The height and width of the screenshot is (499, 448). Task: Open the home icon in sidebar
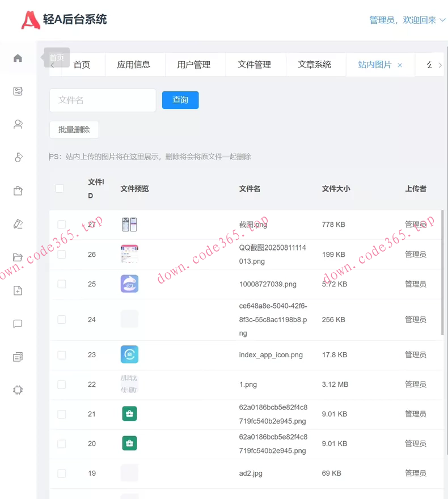pyautogui.click(x=18, y=58)
